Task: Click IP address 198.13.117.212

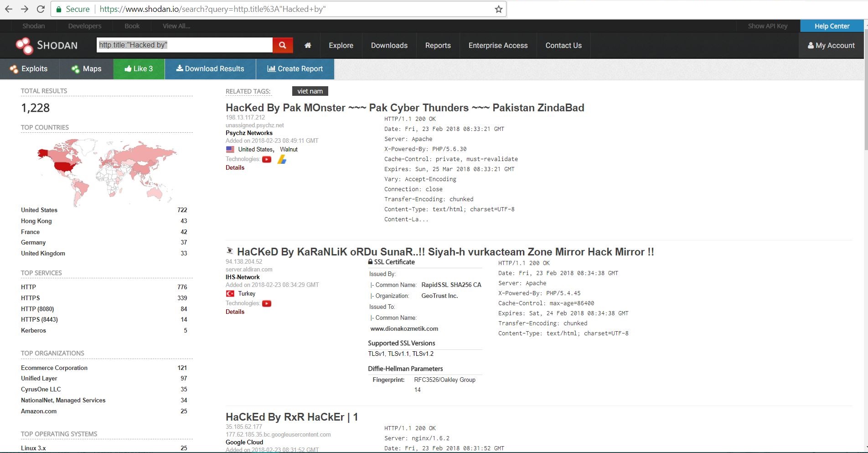Action: (245, 117)
